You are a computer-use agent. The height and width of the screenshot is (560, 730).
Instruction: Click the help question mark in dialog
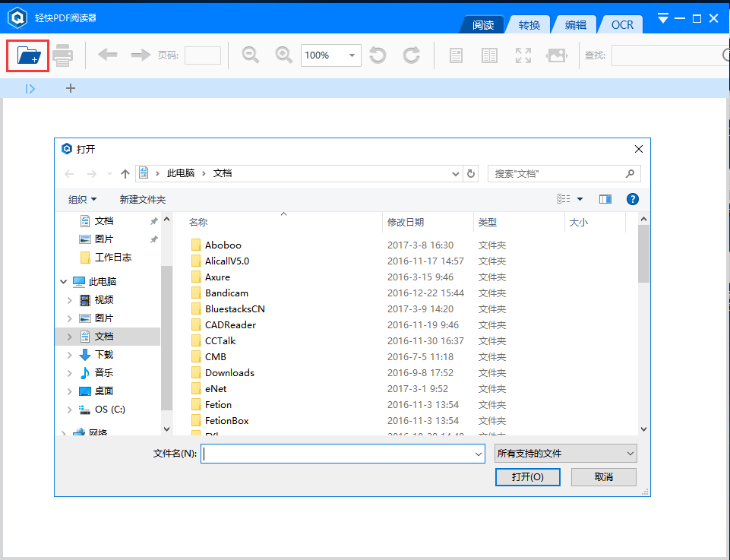click(x=633, y=198)
